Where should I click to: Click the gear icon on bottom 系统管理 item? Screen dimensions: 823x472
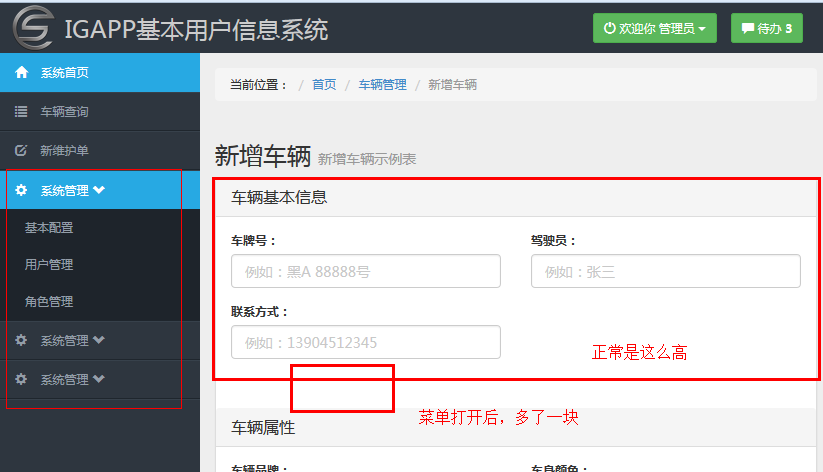point(21,379)
